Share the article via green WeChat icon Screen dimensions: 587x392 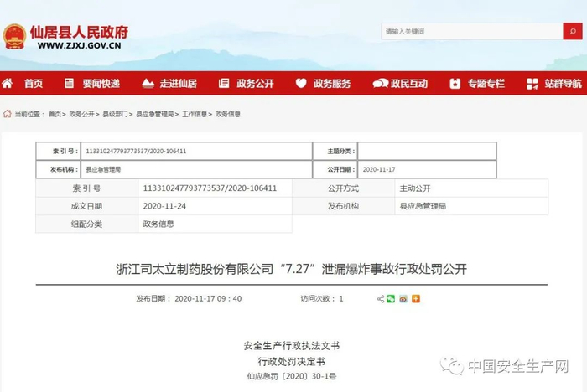point(391,299)
